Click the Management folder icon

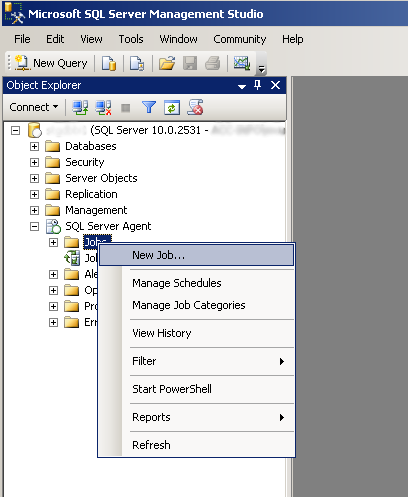53,210
